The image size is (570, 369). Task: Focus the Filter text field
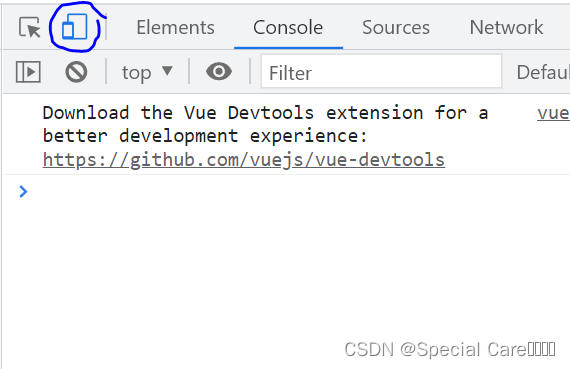pos(381,72)
